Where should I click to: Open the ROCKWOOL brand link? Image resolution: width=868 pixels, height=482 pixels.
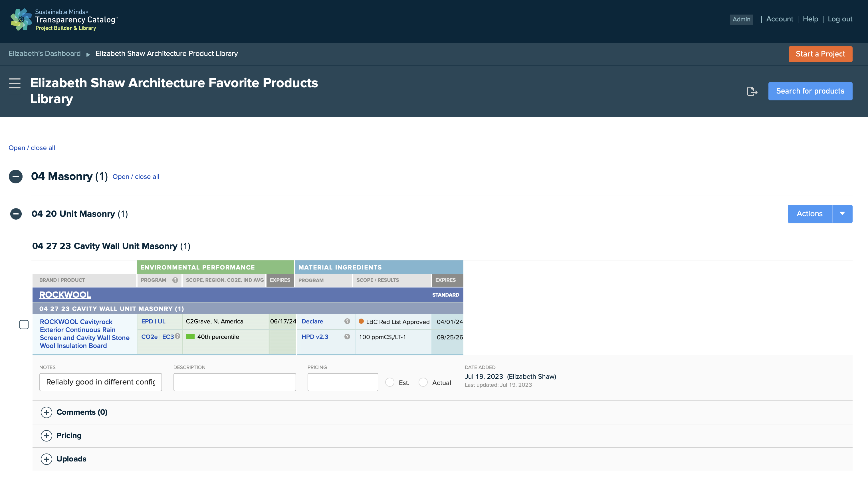coord(65,295)
